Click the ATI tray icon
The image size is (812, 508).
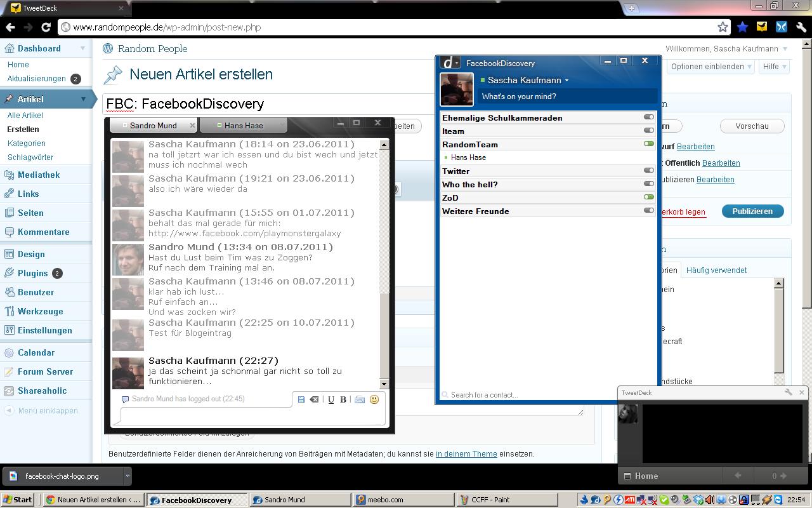[631, 500]
